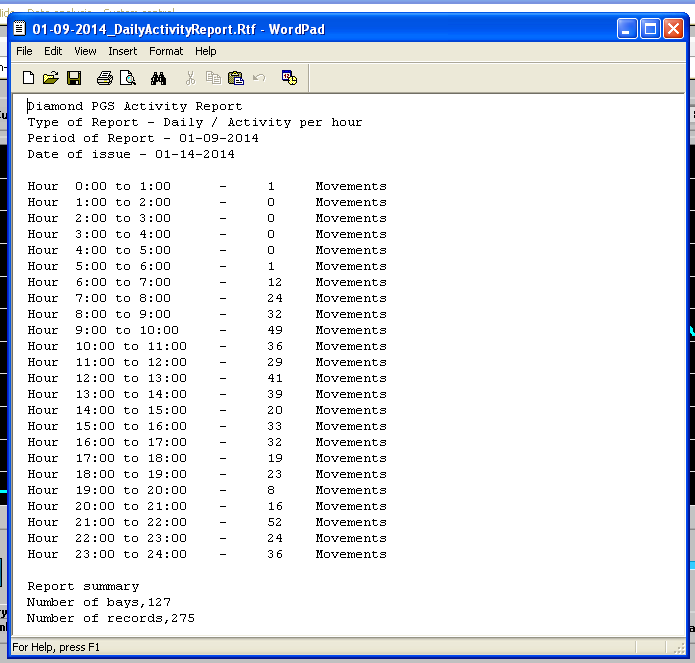Click the 'Hour 10:00 to 11:00' row
This screenshot has width=695, height=663.
[207, 346]
